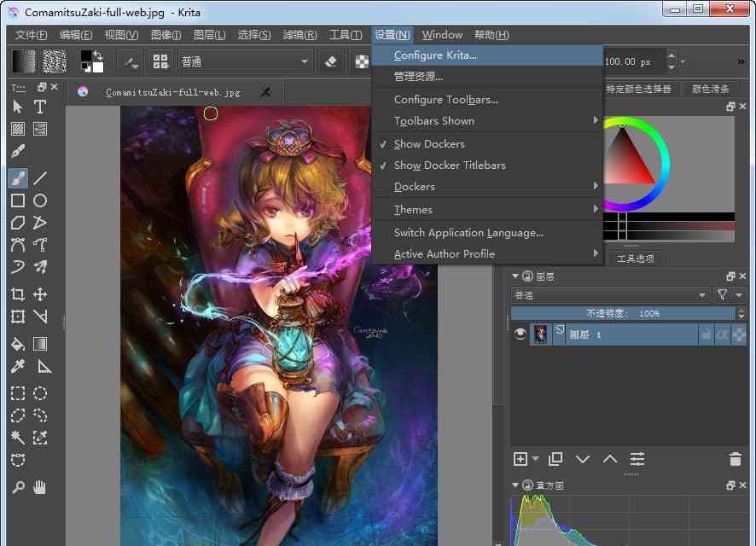Move layer down with down arrow

(x=583, y=459)
